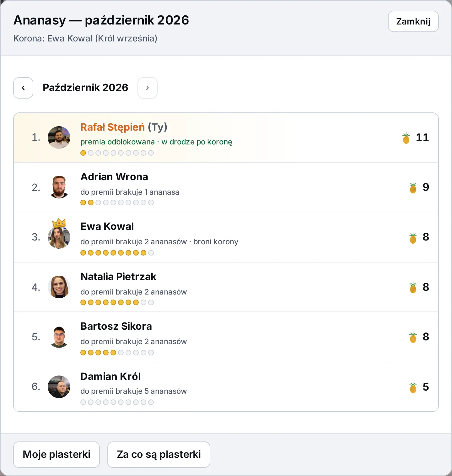Click the crown icon above Ewa Kowal's avatar
This screenshot has width=452, height=476.
tap(59, 223)
